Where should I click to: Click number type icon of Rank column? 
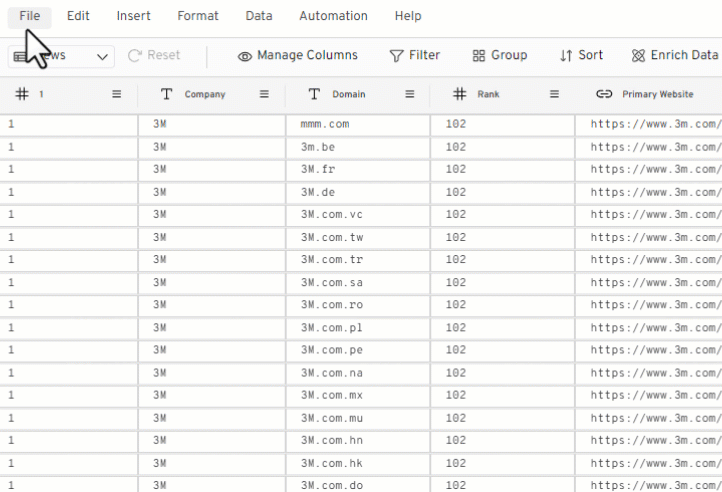(x=459, y=94)
